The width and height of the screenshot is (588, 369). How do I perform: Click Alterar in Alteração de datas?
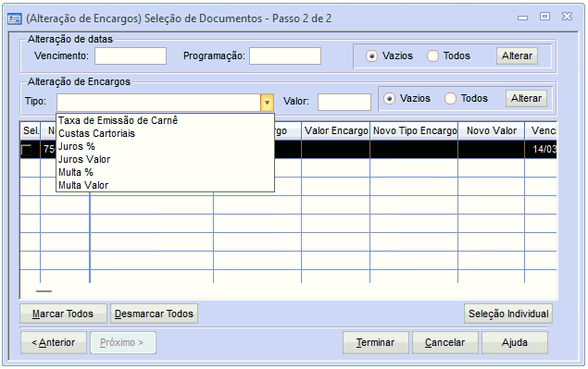coord(517,55)
